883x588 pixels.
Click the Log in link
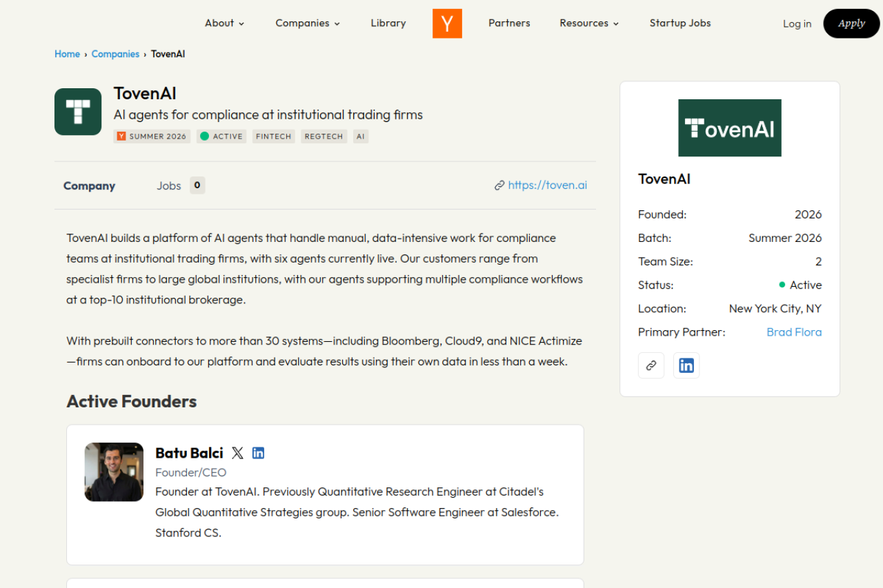(x=797, y=24)
